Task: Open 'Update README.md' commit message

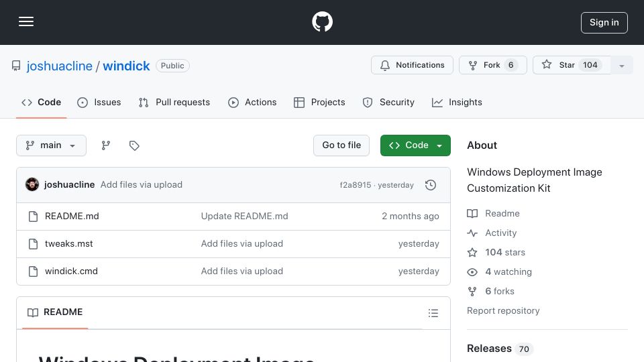Action: coord(244,217)
